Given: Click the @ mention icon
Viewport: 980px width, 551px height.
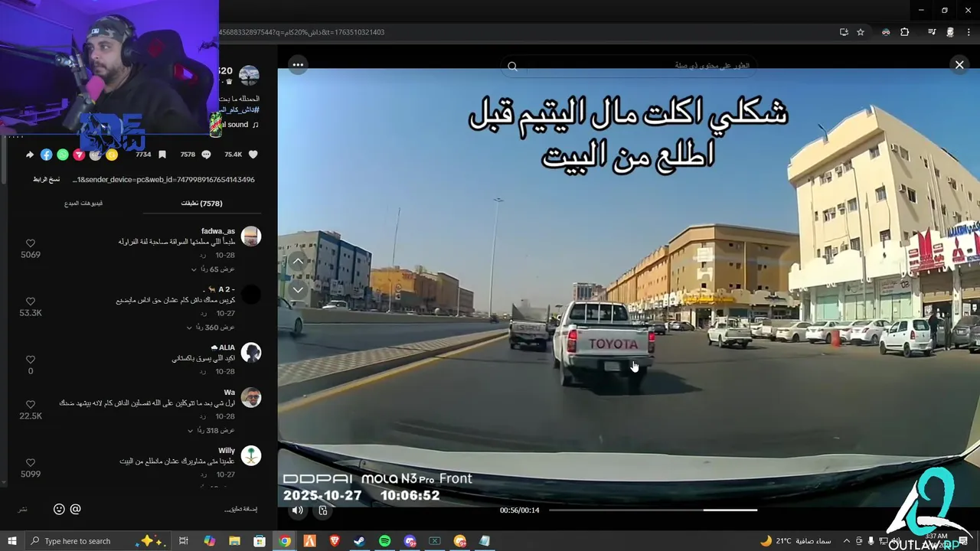Looking at the screenshot, I should (x=75, y=509).
